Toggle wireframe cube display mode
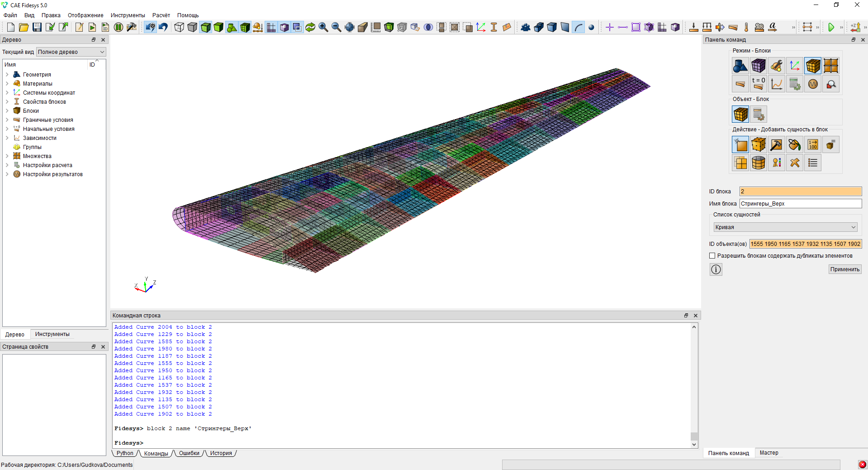The image size is (868, 470). (179, 27)
